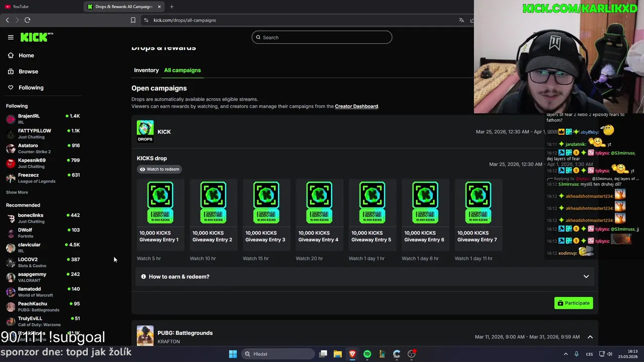Open the LOCOV2 channel in Recommended
Screen dimensions: 644x362
point(43,262)
